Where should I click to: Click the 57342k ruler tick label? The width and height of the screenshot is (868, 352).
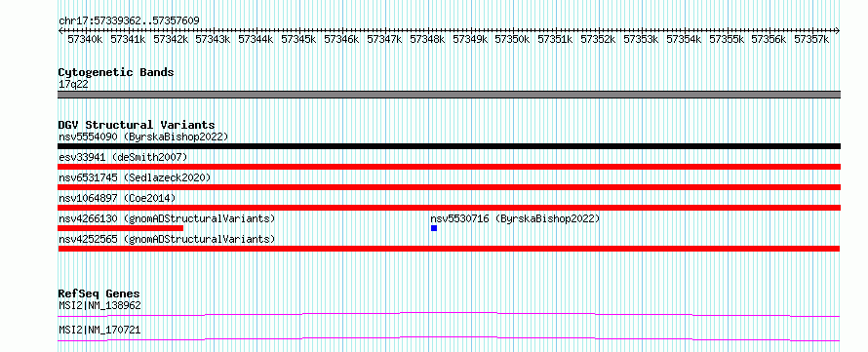[x=171, y=39]
